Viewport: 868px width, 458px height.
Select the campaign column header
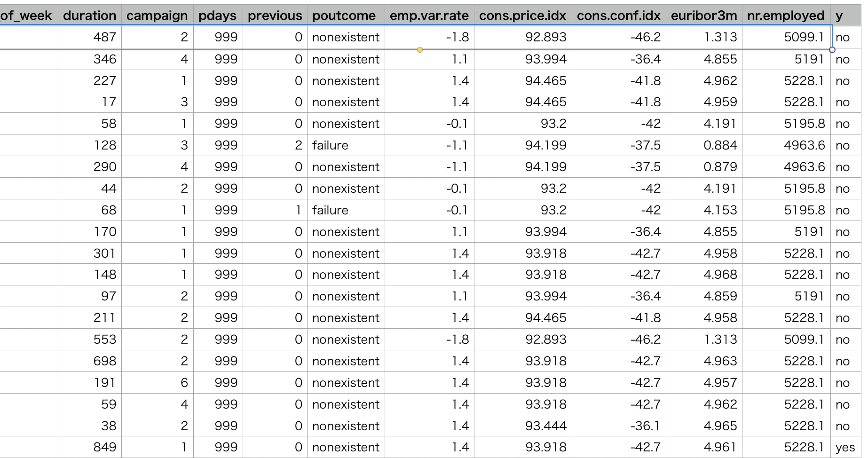(x=157, y=16)
